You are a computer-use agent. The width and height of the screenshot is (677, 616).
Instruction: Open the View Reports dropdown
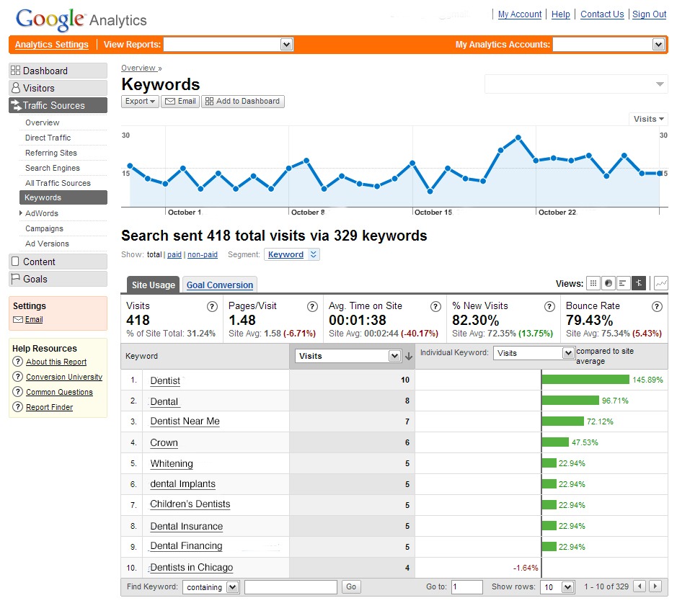tap(287, 45)
